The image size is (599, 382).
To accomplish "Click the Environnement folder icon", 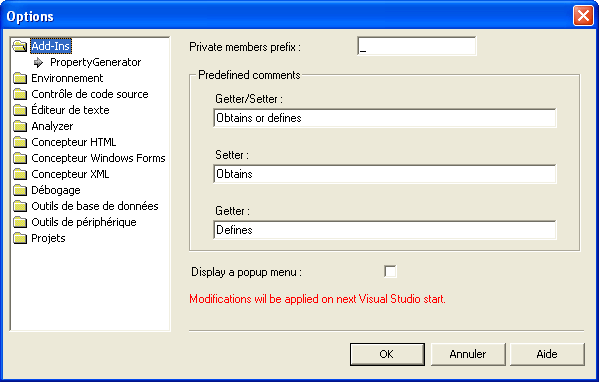I will point(20,78).
